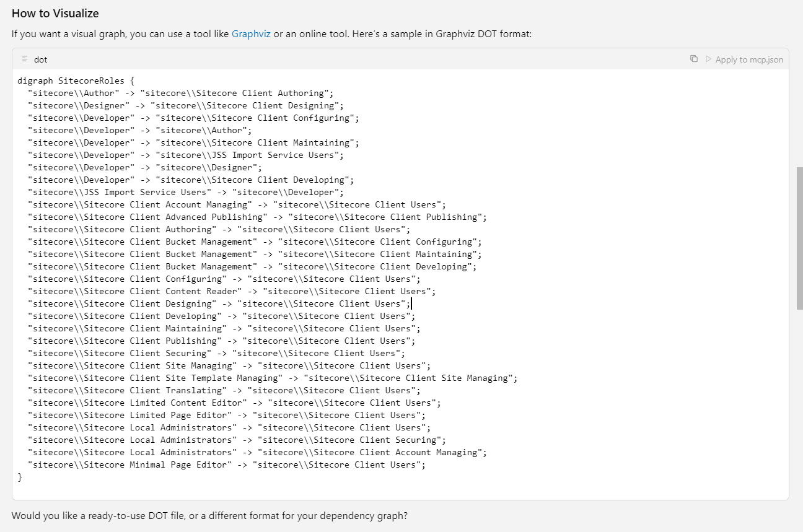
Task: Click the ready-to-use DOT file question text
Action: [x=209, y=515]
